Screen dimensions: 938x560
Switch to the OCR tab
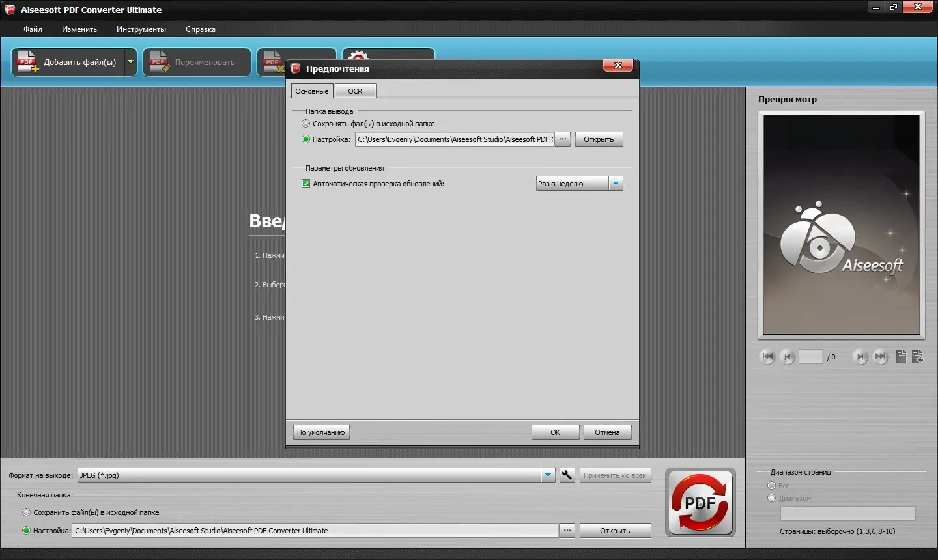coord(355,91)
